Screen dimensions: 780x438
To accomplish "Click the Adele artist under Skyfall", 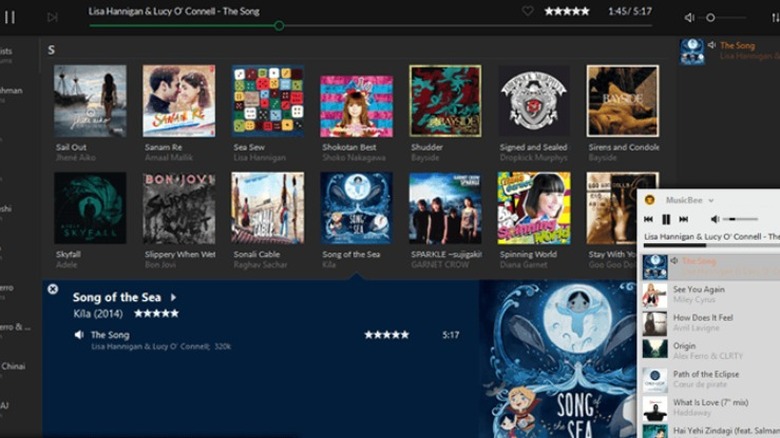I will click(66, 265).
